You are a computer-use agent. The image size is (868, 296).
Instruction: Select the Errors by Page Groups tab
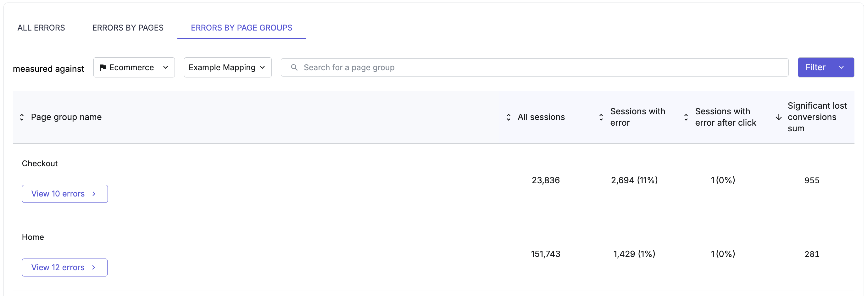[241, 28]
